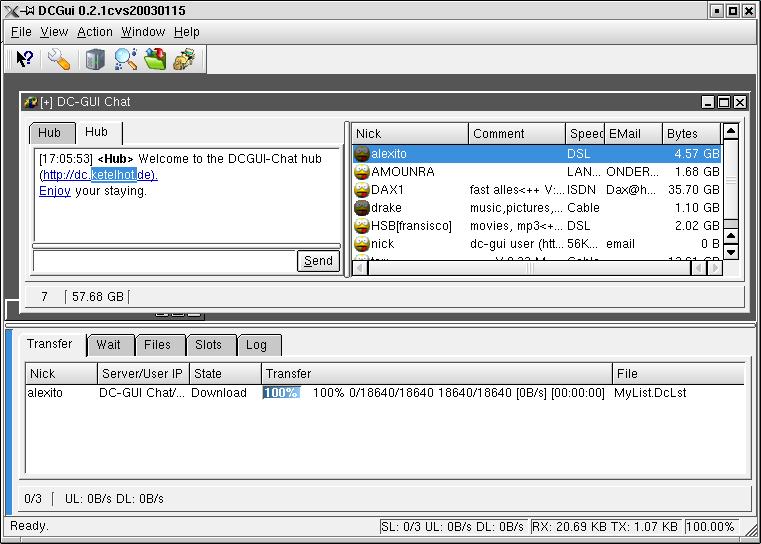
Task: Click user list scrollbar down arrow
Action: (x=731, y=252)
